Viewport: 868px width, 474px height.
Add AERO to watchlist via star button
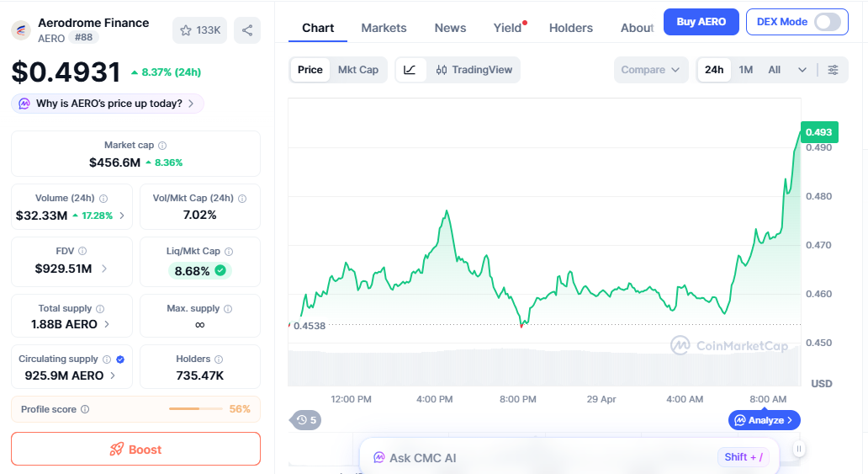tap(200, 30)
